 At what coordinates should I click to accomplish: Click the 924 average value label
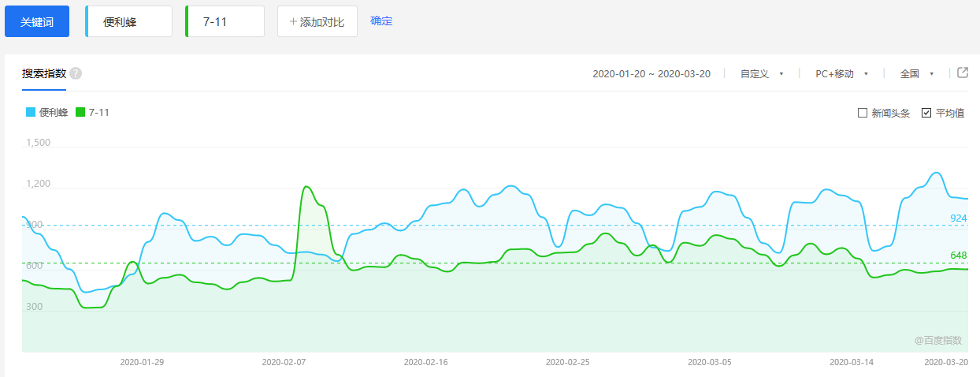point(958,218)
